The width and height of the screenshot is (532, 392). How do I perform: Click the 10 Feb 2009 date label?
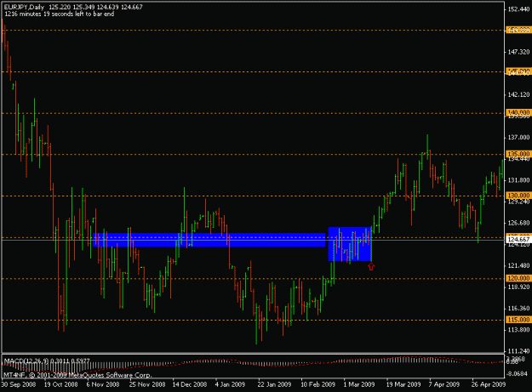pos(317,384)
